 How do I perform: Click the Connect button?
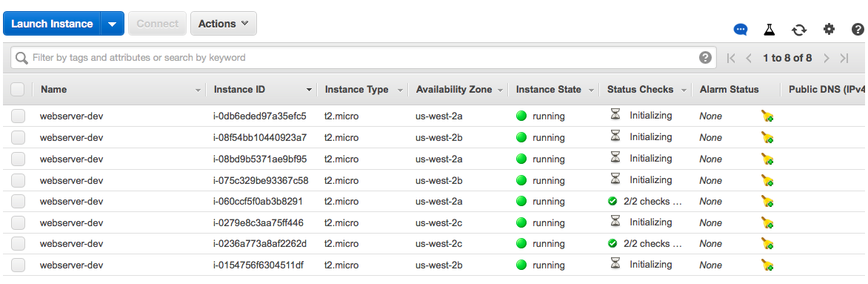tap(157, 24)
